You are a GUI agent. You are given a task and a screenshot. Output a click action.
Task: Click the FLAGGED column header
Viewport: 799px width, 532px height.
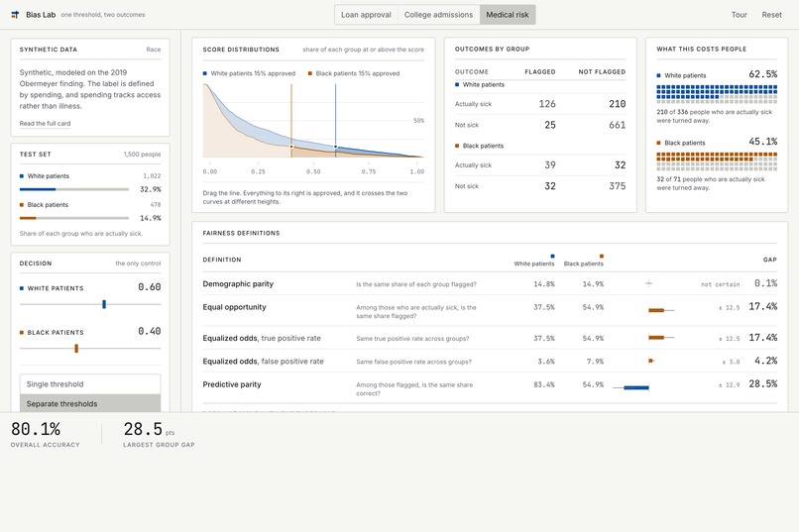point(540,71)
